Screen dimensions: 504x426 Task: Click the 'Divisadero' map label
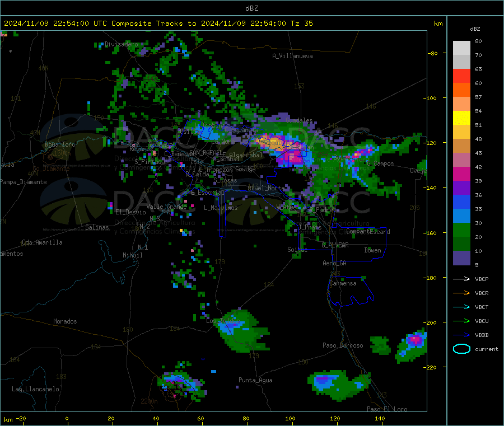click(121, 44)
